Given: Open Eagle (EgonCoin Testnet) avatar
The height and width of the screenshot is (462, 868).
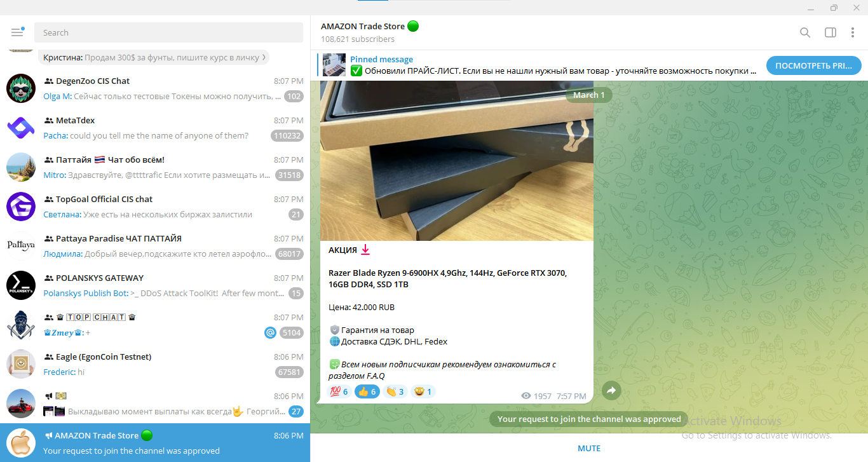Looking at the screenshot, I should 21,364.
